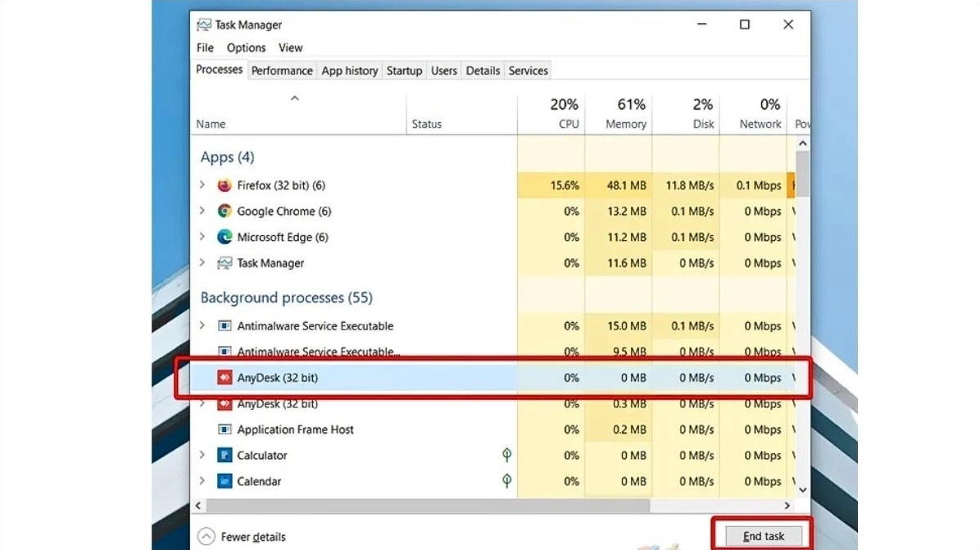Click the Application Frame Host icon
Image resolution: width=980 pixels, height=550 pixels.
tap(223, 430)
